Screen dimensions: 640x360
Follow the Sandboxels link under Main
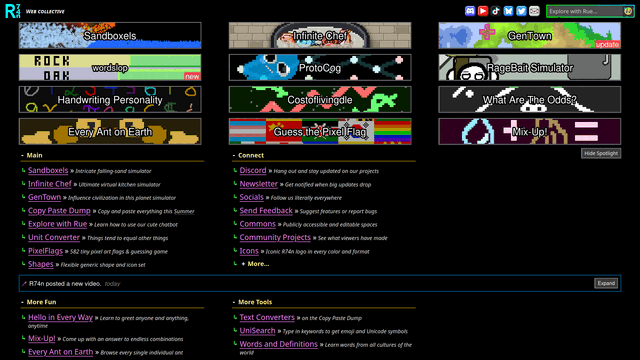[x=48, y=171]
